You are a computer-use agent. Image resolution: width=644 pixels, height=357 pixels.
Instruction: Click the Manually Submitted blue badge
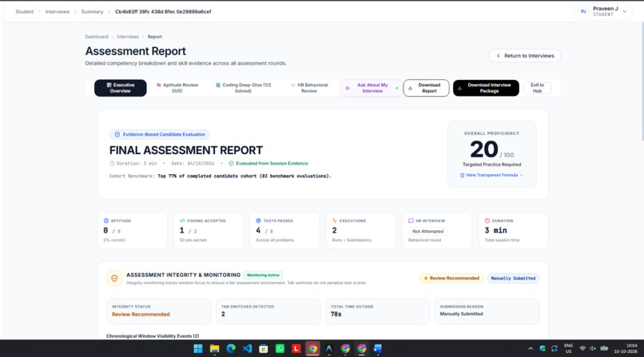click(514, 278)
